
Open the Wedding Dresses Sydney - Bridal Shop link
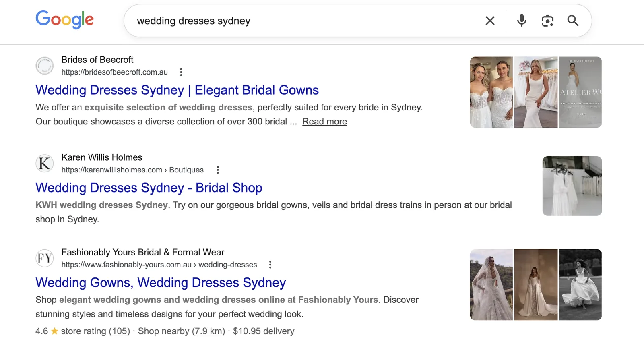(x=149, y=188)
